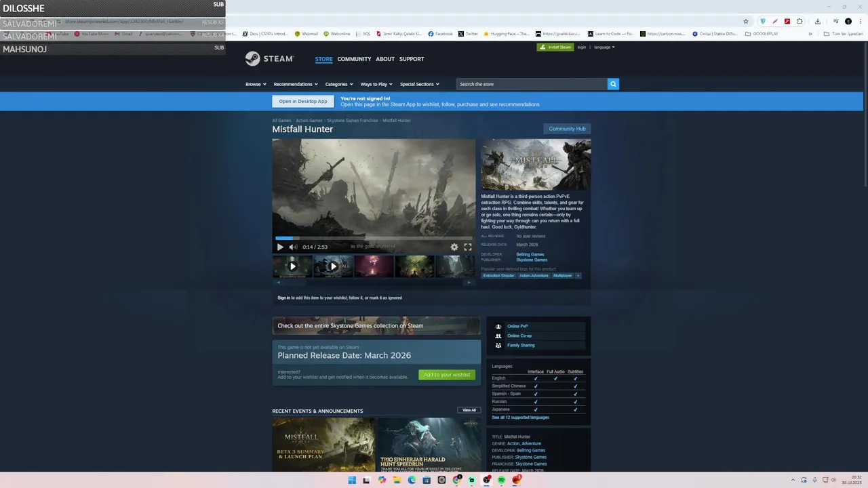Go to the STORE tab

pos(323,59)
